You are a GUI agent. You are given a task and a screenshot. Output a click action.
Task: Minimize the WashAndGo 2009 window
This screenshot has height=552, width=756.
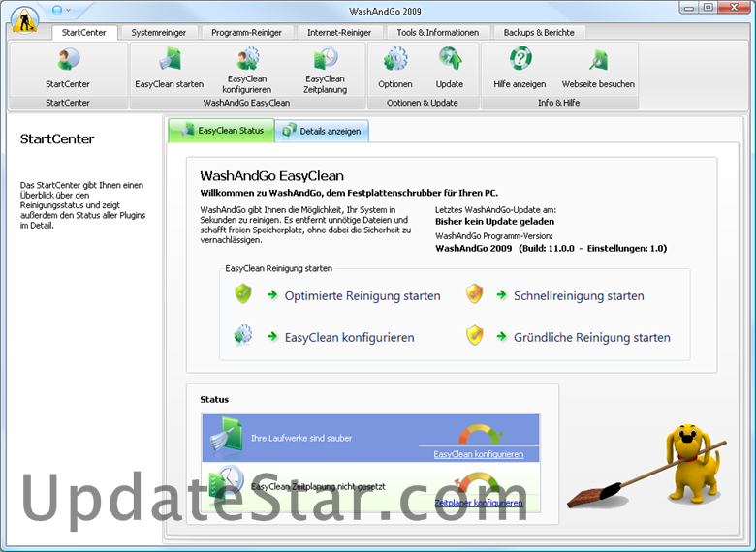click(x=689, y=7)
